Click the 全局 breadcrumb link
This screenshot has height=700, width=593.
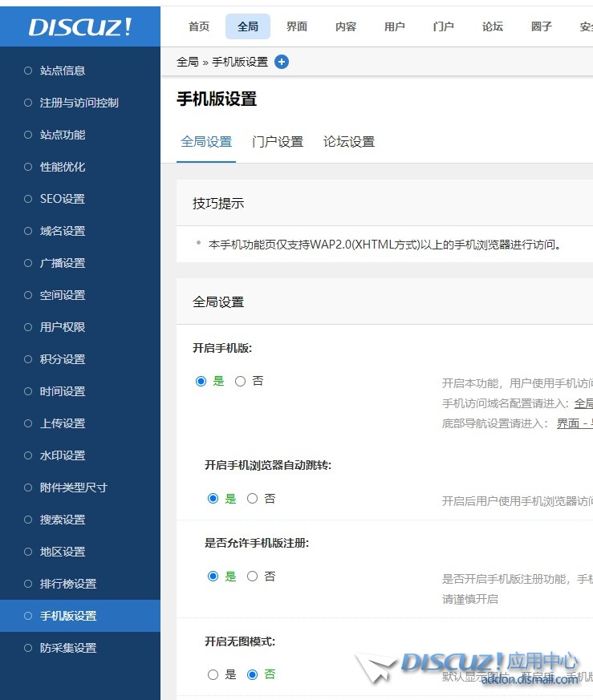click(187, 62)
